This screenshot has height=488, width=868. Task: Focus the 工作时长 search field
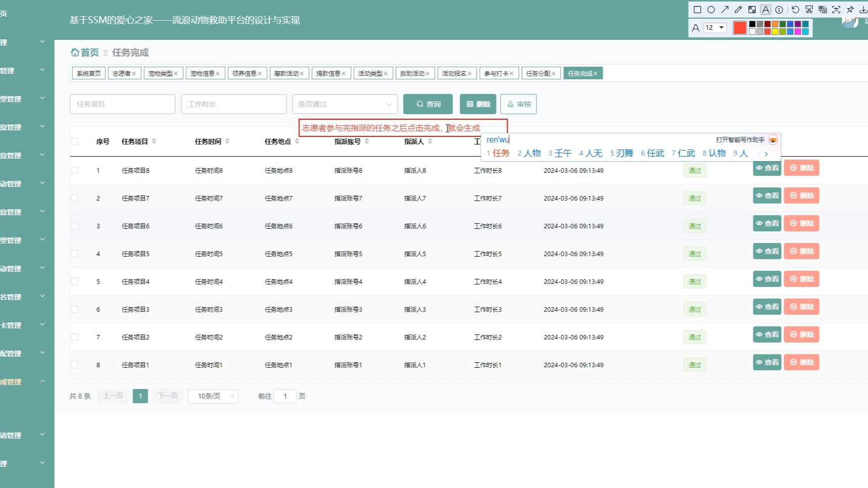234,104
